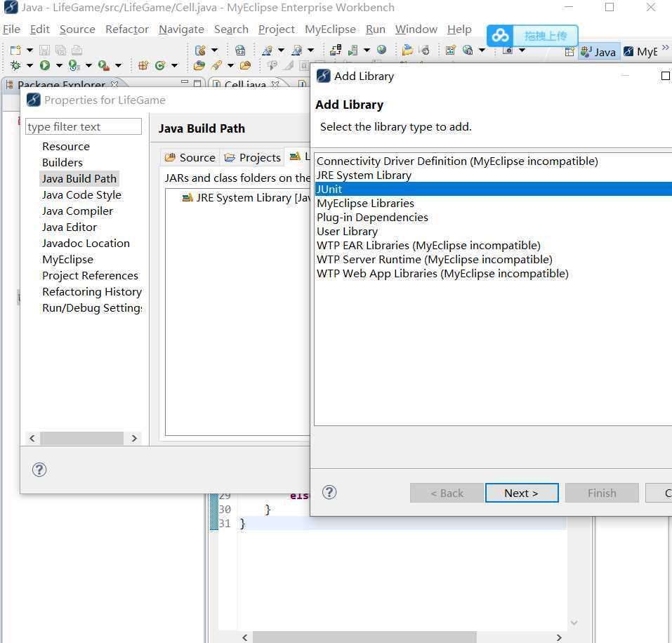Open the server run dropdown arrow
This screenshot has height=643, width=672.
367,50
